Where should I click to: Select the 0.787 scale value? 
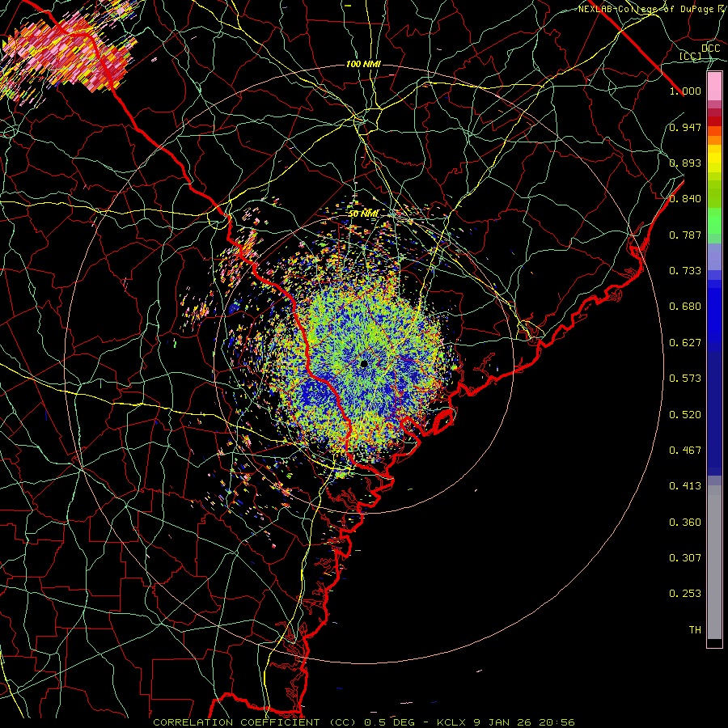[685, 235]
